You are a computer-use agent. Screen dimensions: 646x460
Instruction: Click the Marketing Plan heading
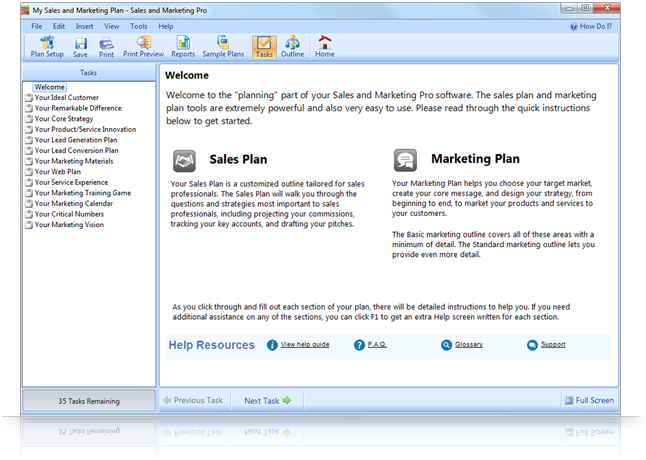tap(475, 159)
